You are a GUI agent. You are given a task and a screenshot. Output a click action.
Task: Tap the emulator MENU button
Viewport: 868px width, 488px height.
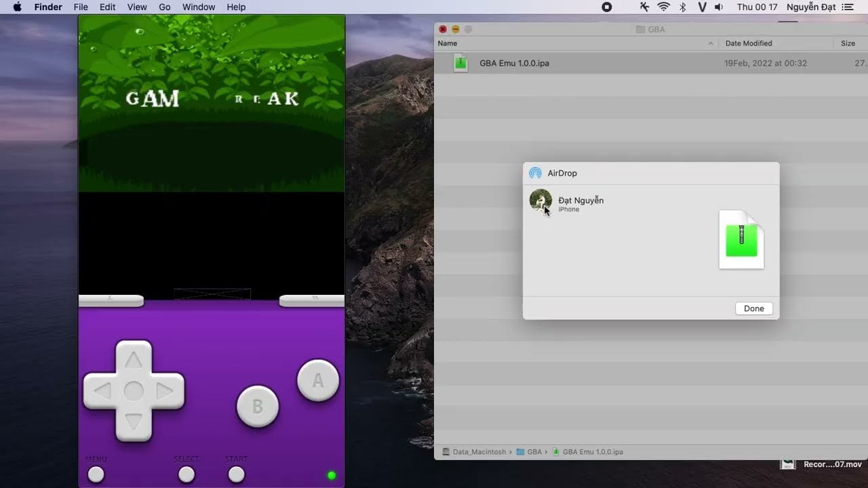96,474
